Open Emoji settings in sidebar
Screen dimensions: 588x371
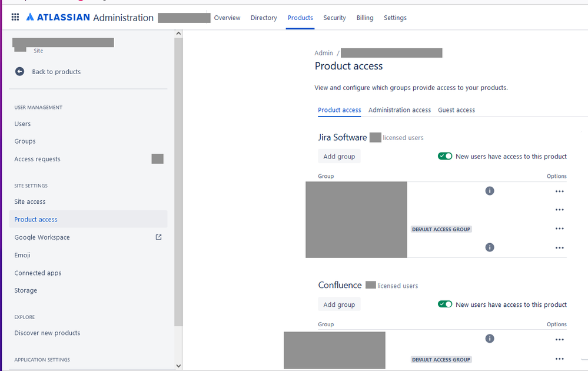click(x=22, y=255)
